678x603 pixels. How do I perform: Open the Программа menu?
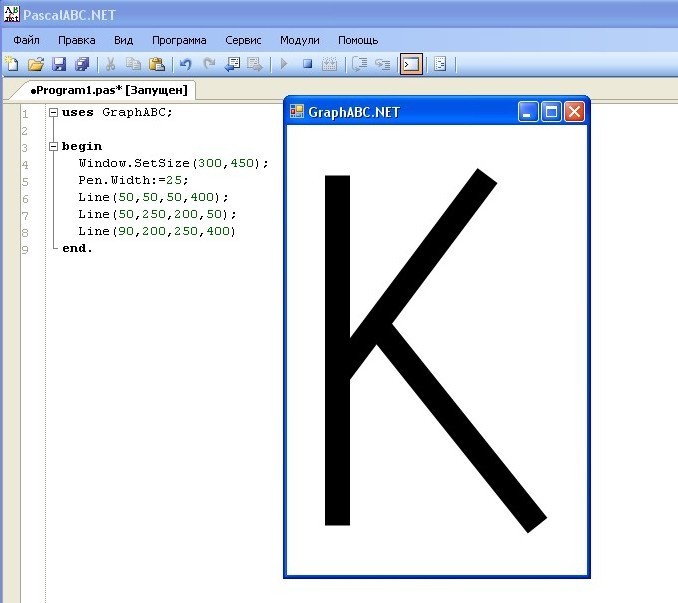[179, 40]
